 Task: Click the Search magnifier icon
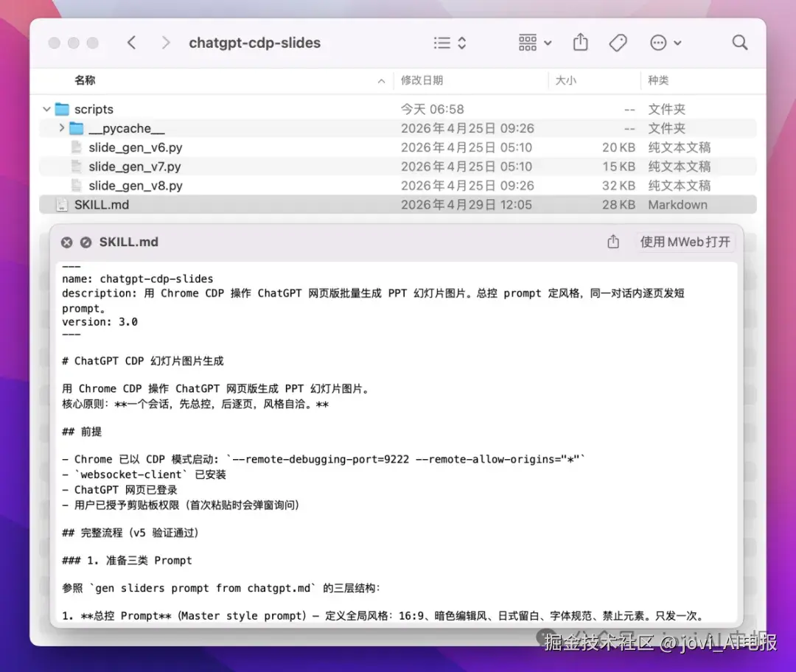(x=740, y=43)
